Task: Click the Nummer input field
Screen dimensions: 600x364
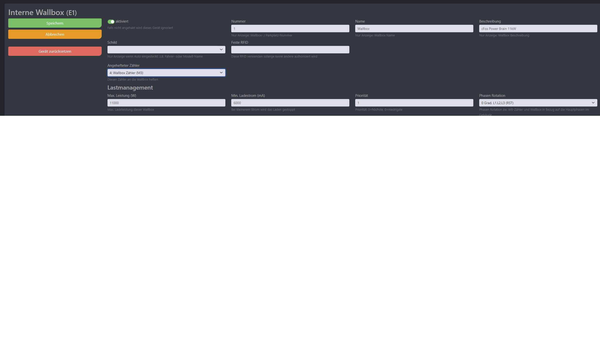Action: click(x=290, y=28)
